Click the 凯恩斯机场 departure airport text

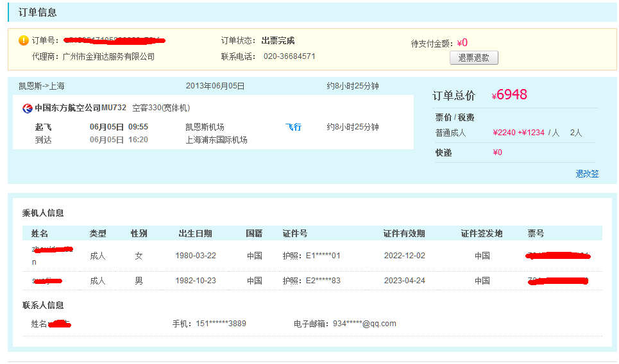click(205, 127)
